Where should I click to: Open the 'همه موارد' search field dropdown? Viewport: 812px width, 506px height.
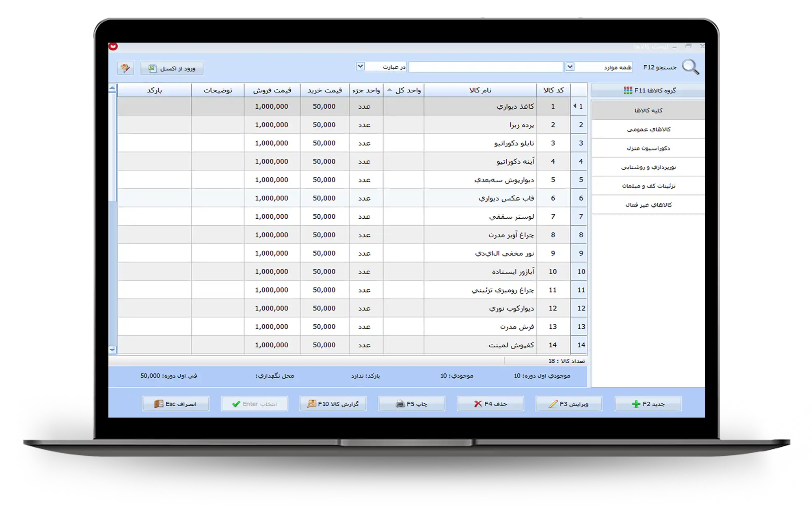coord(570,67)
